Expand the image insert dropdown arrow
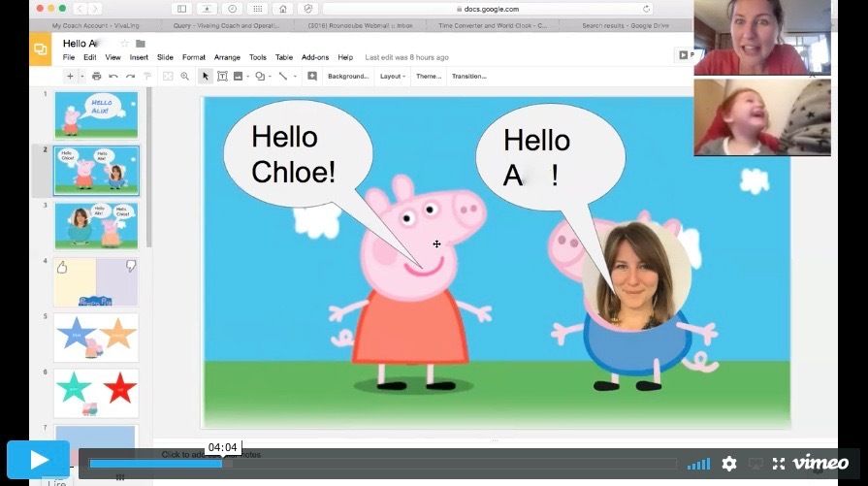The width and height of the screenshot is (868, 486). point(248,77)
